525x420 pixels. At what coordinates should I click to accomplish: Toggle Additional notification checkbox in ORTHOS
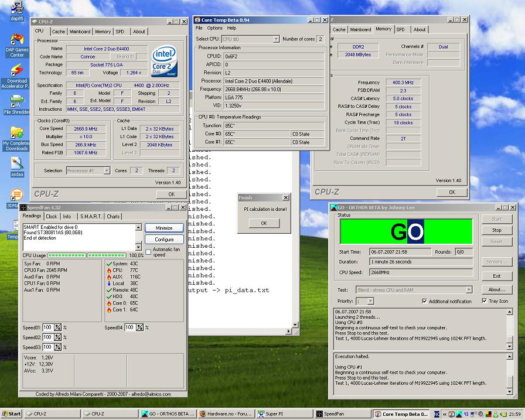pyautogui.click(x=424, y=301)
